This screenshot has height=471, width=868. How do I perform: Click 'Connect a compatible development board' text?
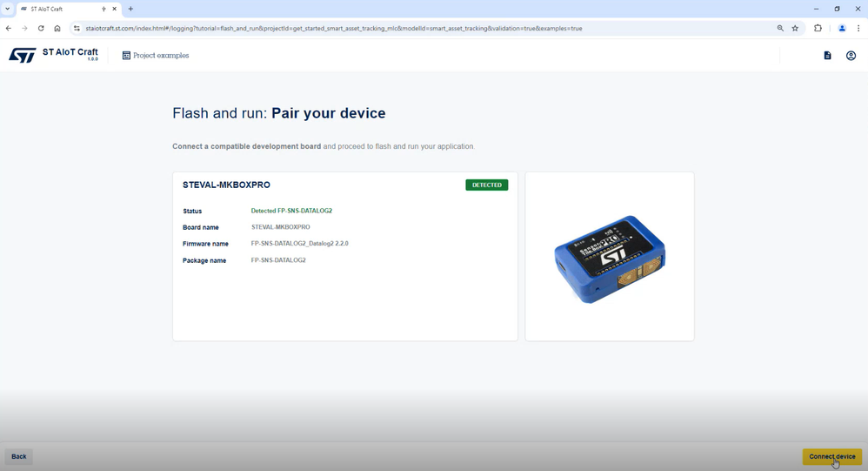246,146
